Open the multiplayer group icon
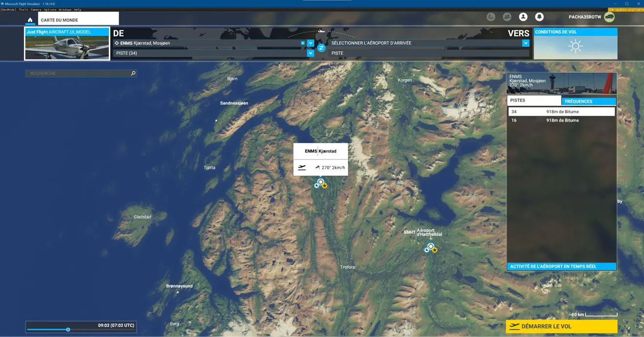This screenshot has height=337, width=644. pos(507,17)
